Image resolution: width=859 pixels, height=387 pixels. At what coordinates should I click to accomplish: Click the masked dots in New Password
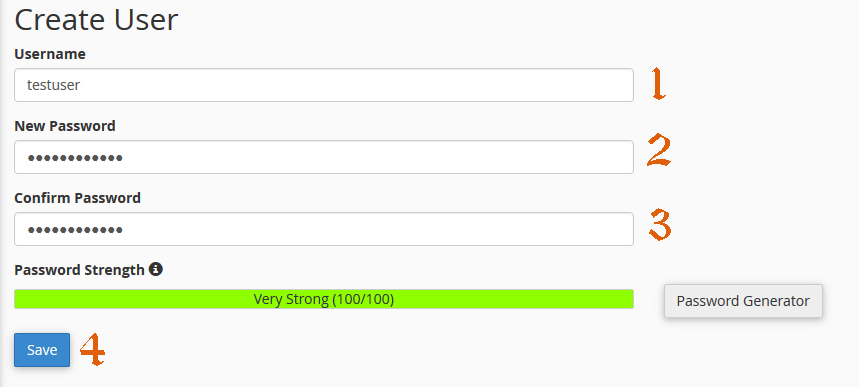click(75, 158)
